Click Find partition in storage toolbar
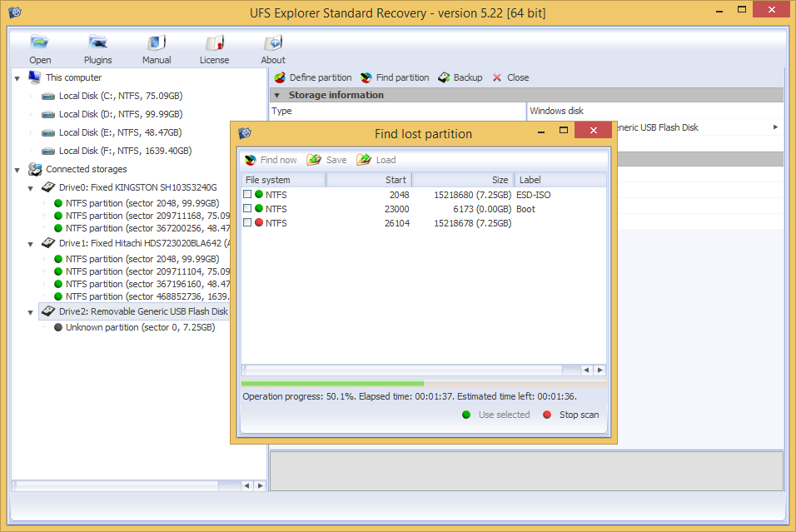796x532 pixels. (x=395, y=77)
